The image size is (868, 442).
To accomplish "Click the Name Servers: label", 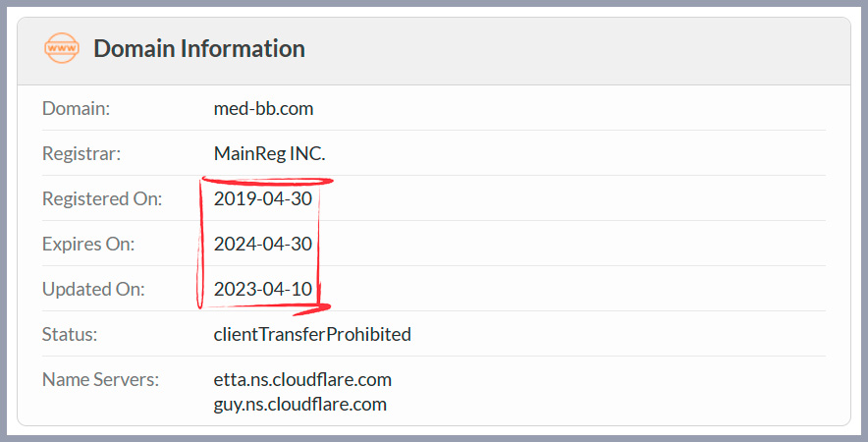I will 100,380.
